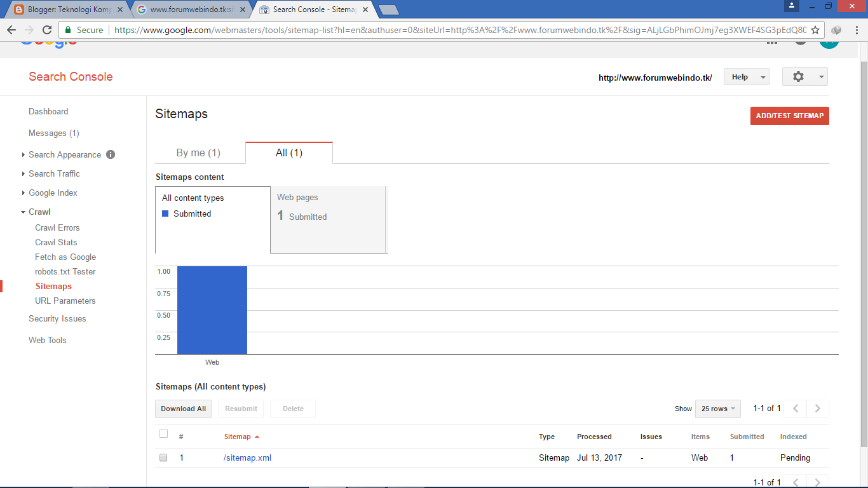This screenshot has width=868, height=488.
Task: Open a new browser tab
Action: [x=388, y=10]
